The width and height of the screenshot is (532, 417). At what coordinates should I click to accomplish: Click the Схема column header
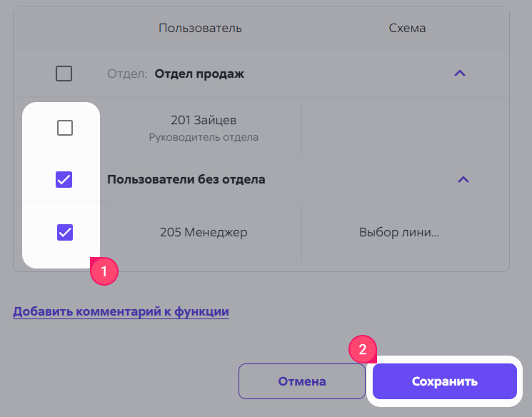(x=407, y=29)
